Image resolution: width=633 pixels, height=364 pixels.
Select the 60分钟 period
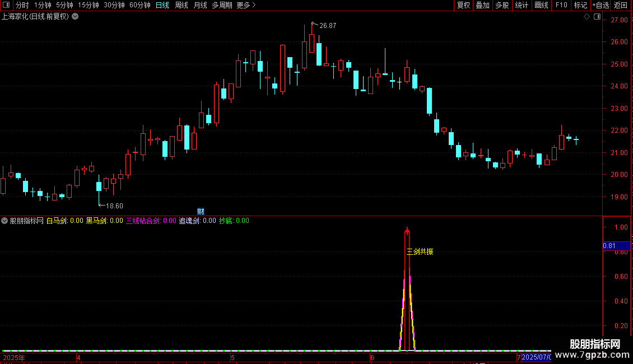pyautogui.click(x=139, y=5)
